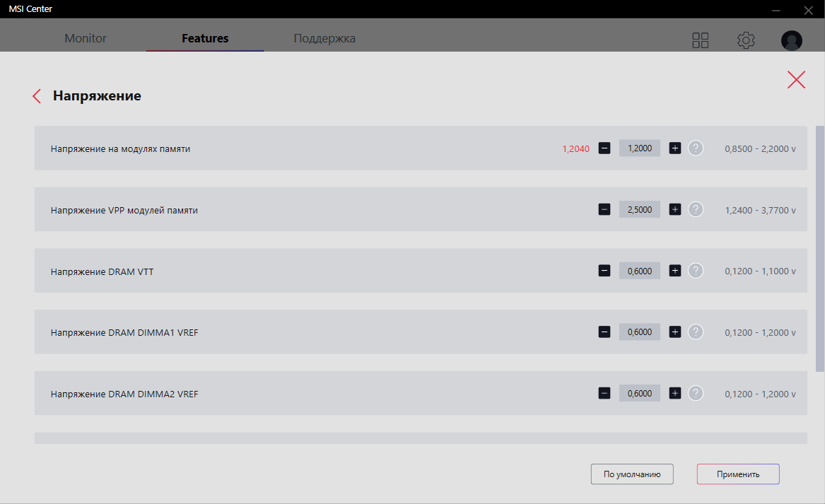Open help for DRAM DIMMA1 VREF
Viewport: 825px width, 504px height.
696,332
